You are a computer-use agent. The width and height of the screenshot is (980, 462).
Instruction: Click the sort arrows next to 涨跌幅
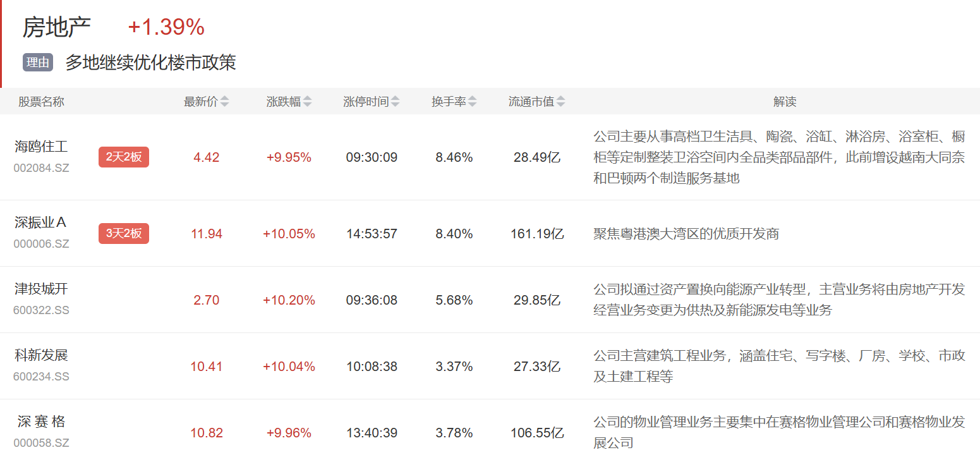[307, 102]
